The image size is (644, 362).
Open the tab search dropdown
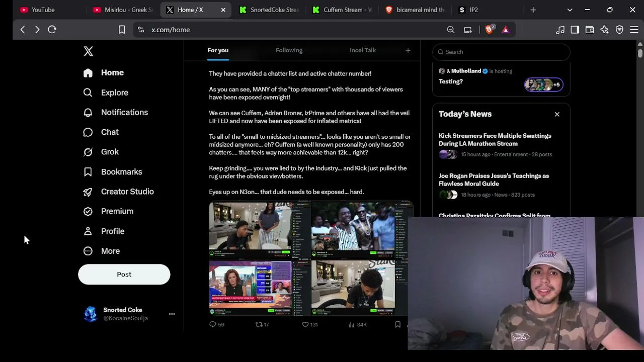(570, 10)
